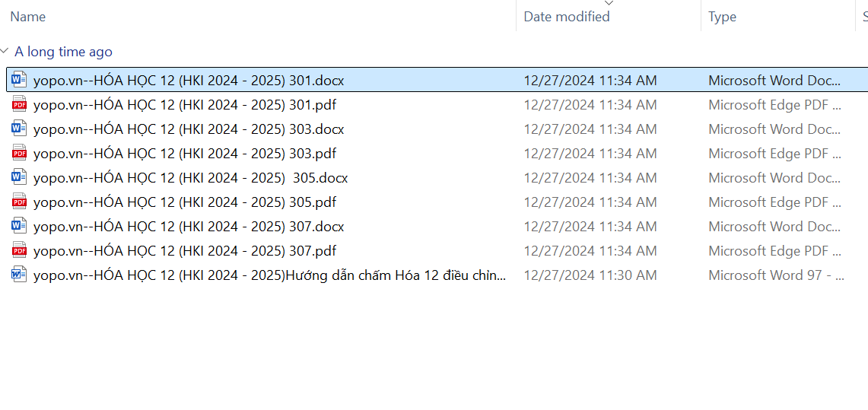868x410 pixels.
Task: Select file name ending in 305.pdf
Action: 185,202
